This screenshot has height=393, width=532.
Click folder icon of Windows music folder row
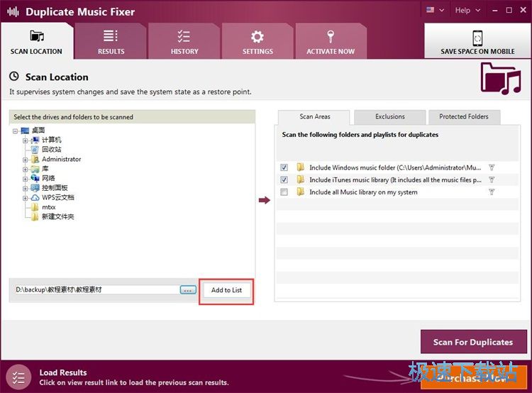click(300, 167)
